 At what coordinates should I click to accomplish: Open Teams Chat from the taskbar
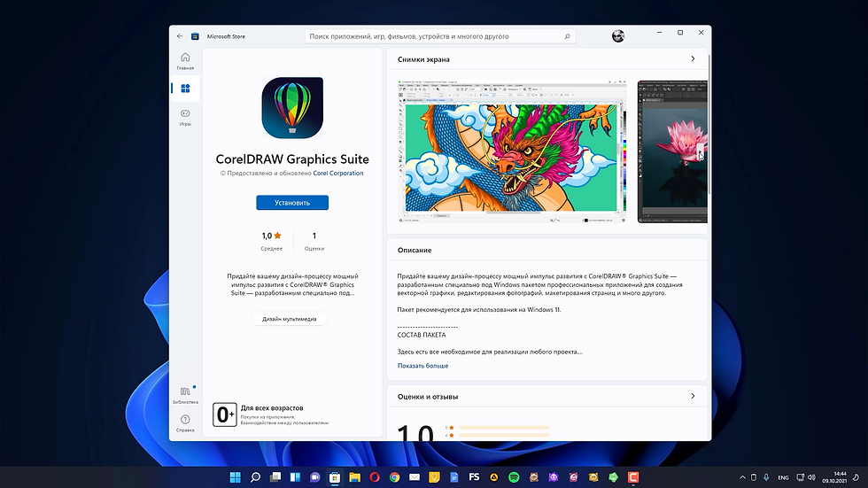point(315,477)
